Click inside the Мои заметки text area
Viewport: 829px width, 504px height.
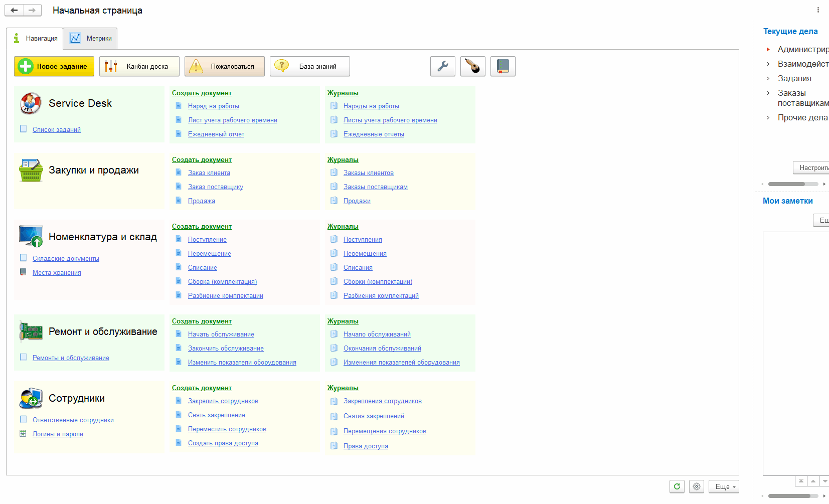coord(795,351)
